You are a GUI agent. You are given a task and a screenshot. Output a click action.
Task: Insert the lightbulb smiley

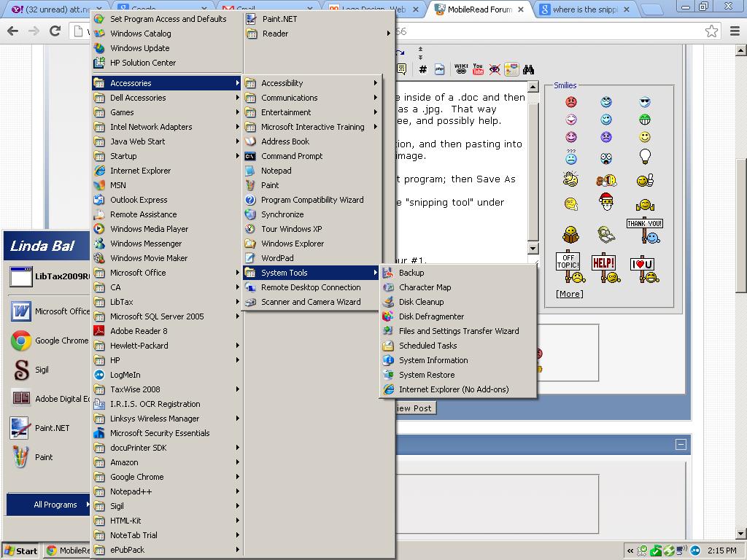(645, 156)
